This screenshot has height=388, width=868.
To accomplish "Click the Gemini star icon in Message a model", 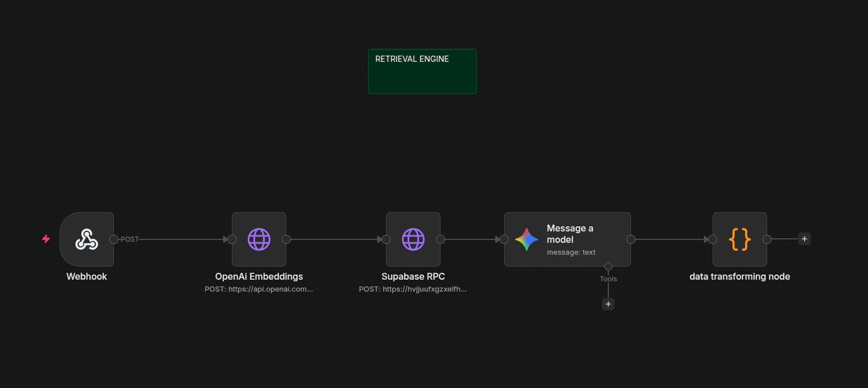I will 527,239.
